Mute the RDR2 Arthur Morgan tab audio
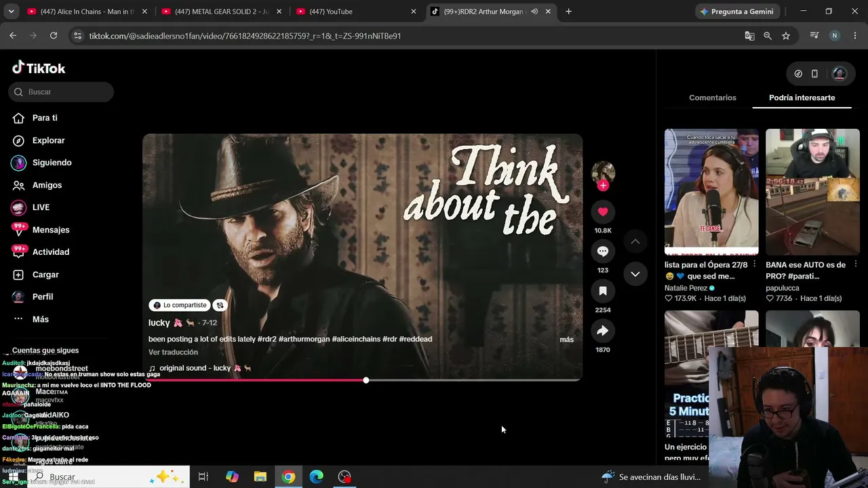The height and width of the screenshot is (488, 868). pos(534,12)
